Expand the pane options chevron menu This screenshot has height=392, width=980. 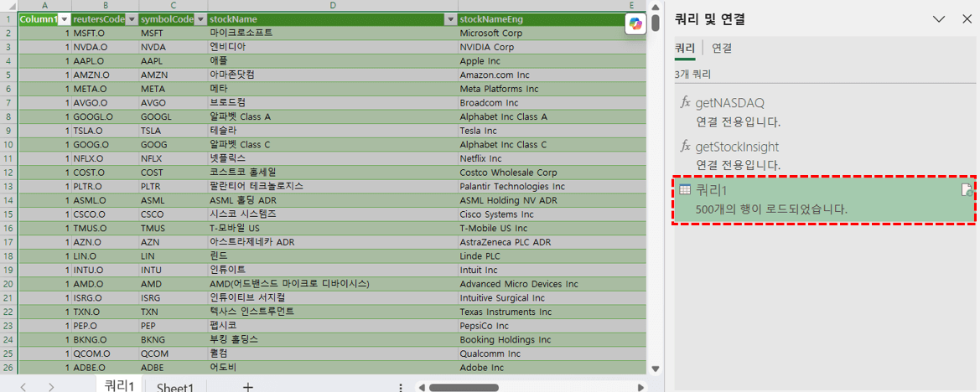939,19
